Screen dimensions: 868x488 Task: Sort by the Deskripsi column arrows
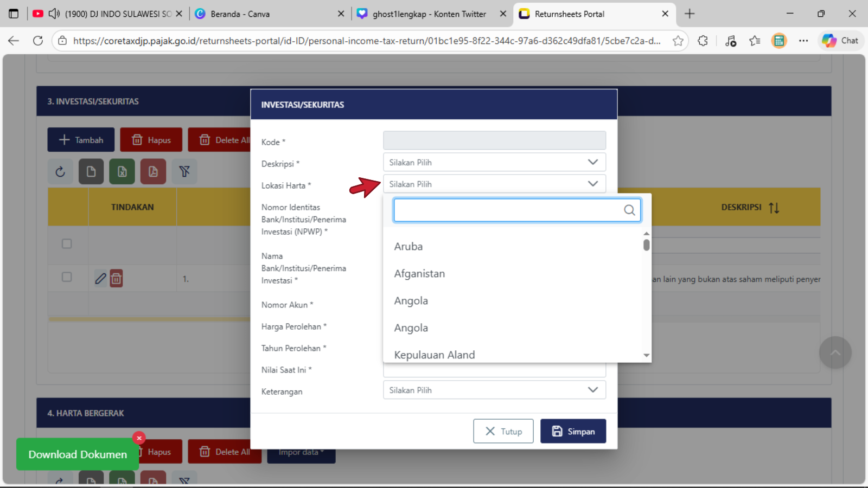[774, 208]
